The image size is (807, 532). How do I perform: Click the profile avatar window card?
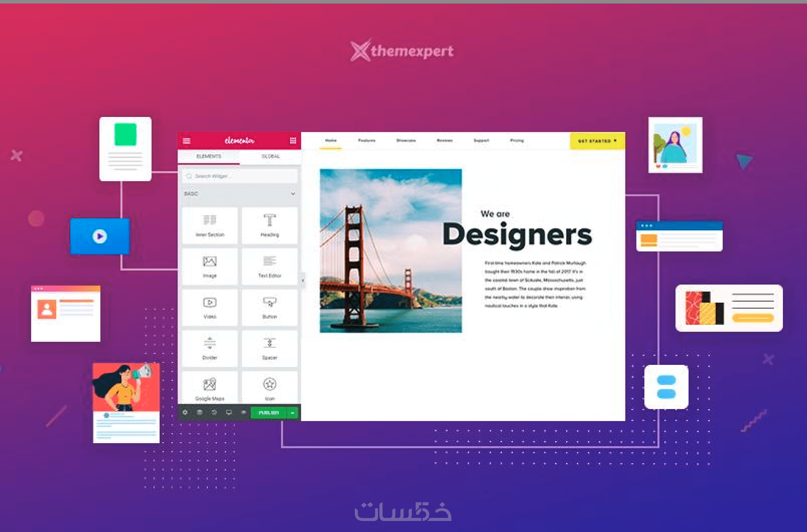[66, 314]
